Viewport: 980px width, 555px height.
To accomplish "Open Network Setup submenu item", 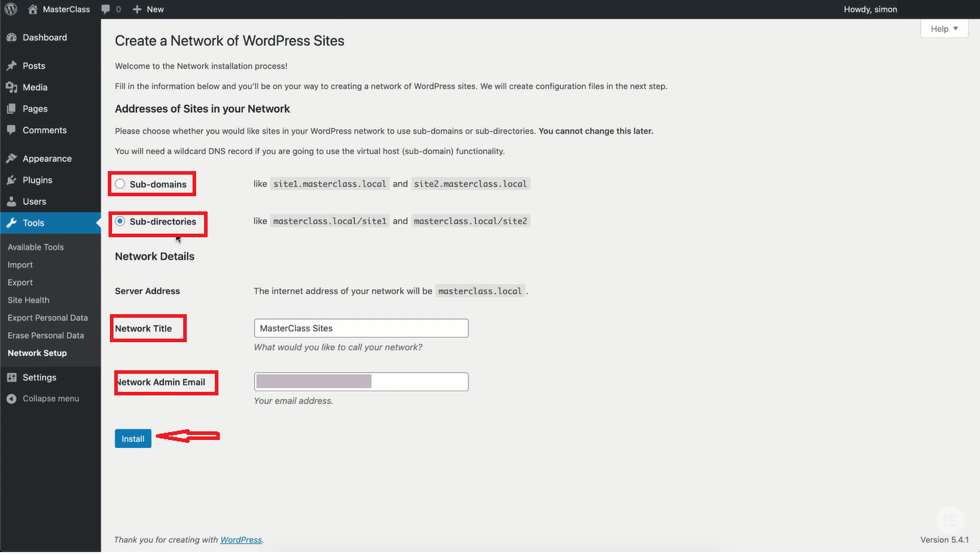I will click(37, 353).
